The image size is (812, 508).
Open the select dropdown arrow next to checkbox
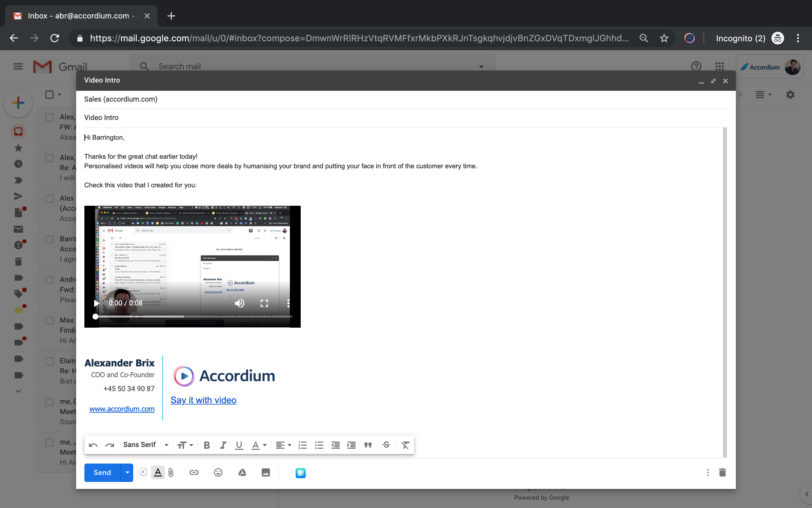pos(60,95)
